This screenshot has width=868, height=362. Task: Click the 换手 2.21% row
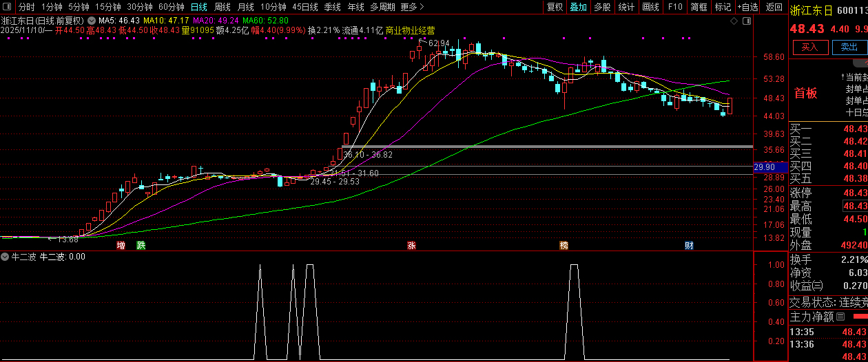828,259
